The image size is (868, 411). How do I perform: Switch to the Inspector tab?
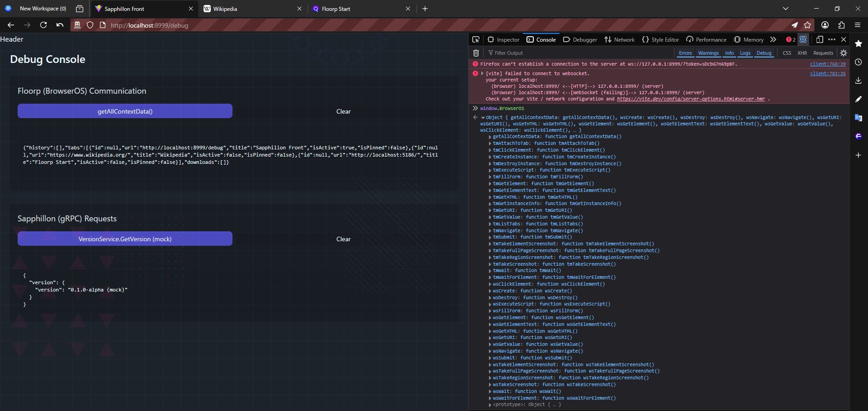point(503,39)
